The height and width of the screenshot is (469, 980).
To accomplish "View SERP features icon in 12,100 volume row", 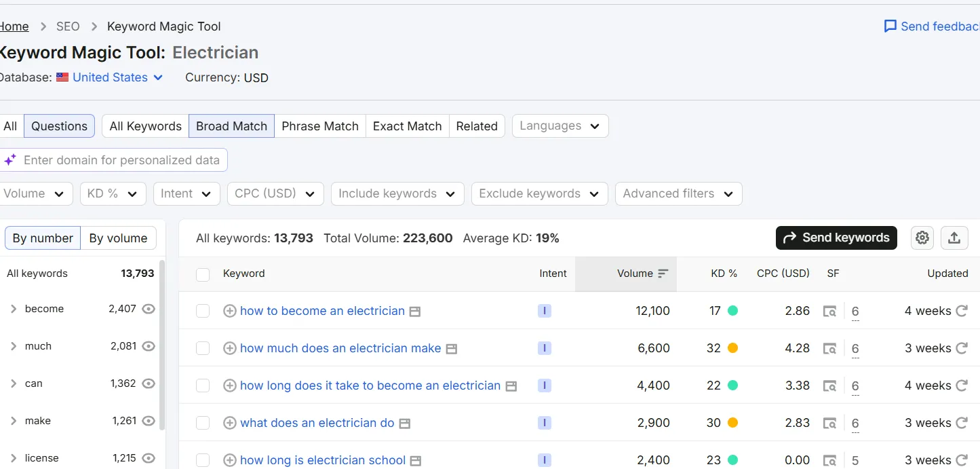I will pos(829,312).
